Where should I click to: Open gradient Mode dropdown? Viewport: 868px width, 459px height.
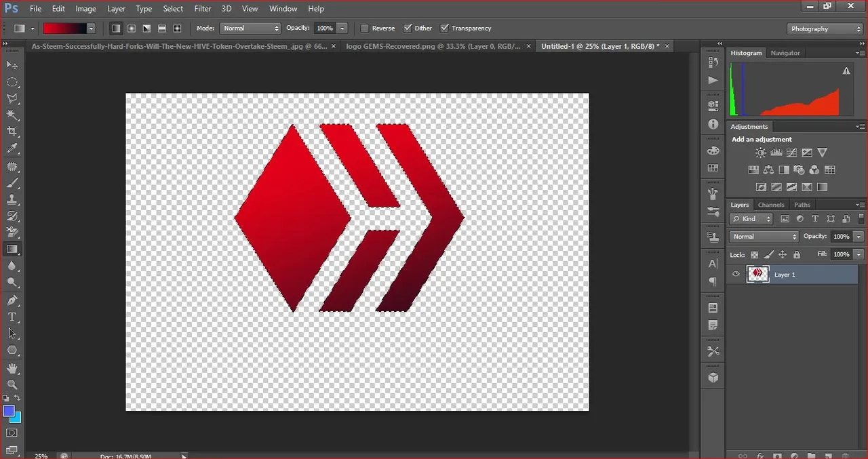[x=250, y=28]
